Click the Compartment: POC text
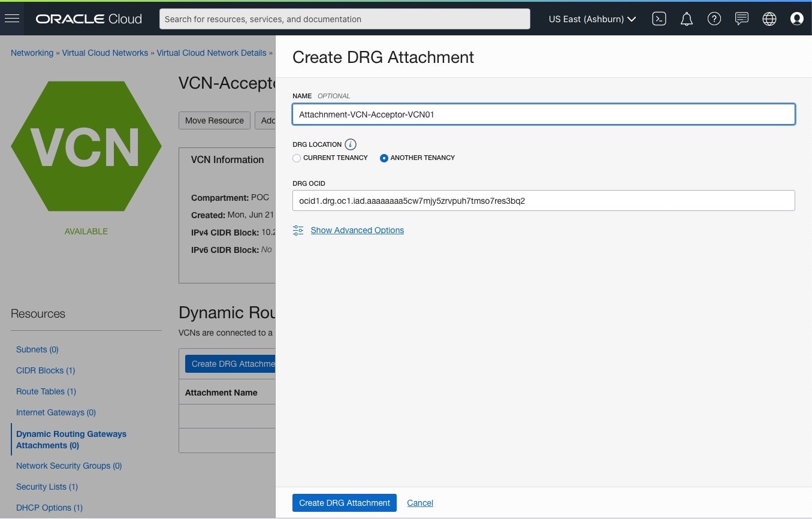812x519 pixels. point(230,197)
